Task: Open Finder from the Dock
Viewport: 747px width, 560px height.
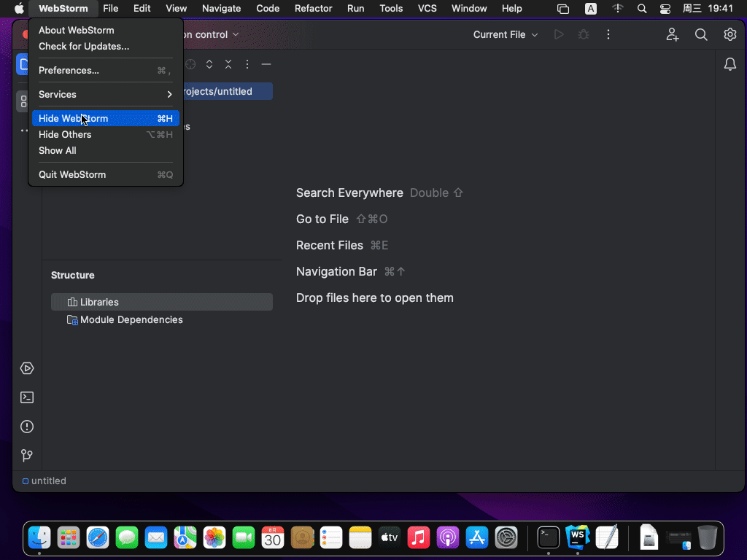Action: click(39, 538)
